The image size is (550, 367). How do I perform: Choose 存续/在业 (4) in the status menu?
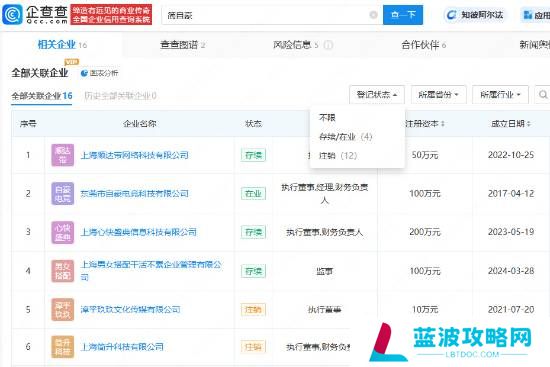click(x=346, y=136)
